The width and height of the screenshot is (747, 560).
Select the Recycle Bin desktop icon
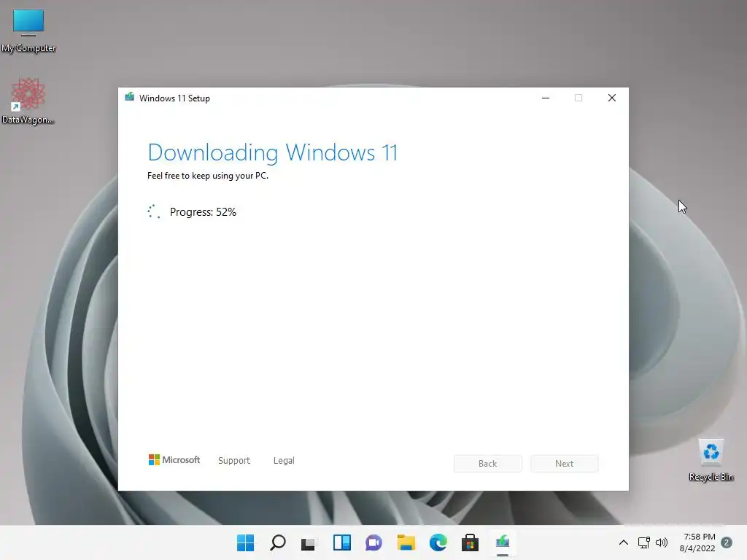[x=711, y=460]
